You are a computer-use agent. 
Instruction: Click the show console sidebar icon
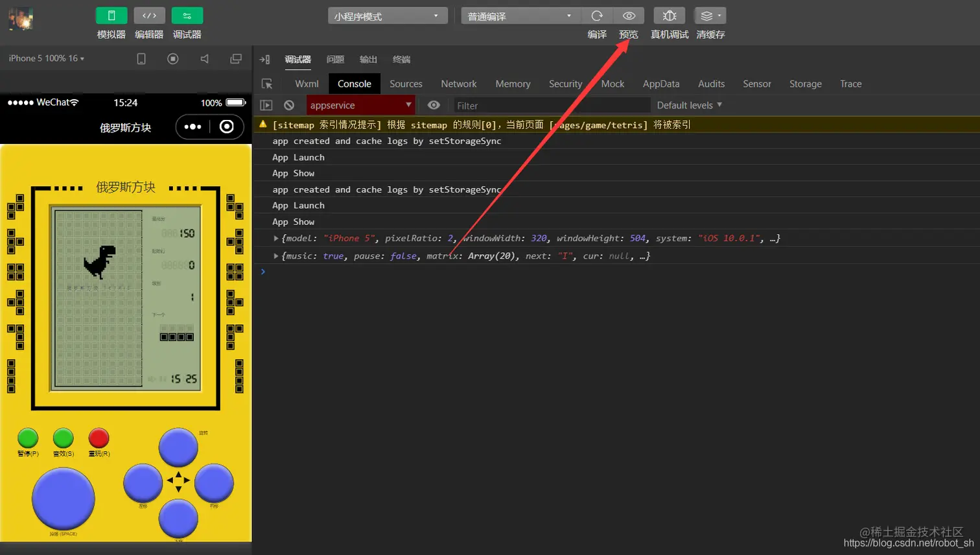point(266,105)
